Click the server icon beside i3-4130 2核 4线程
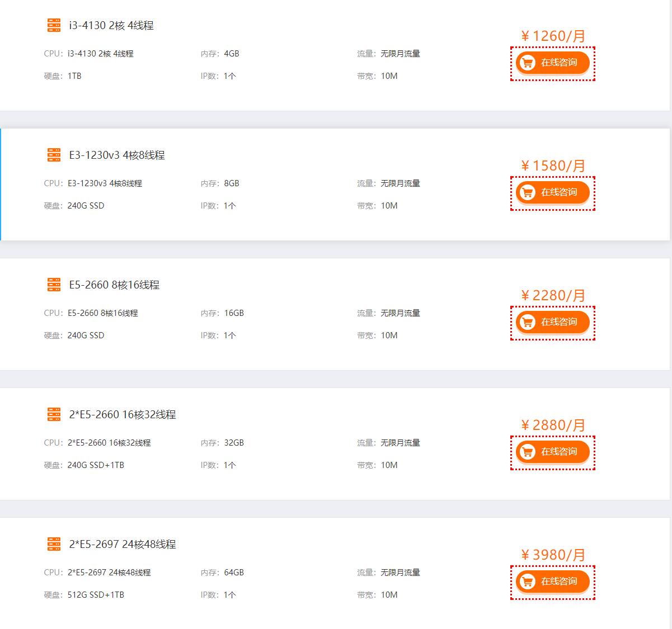The height and width of the screenshot is (629, 672). (x=54, y=25)
